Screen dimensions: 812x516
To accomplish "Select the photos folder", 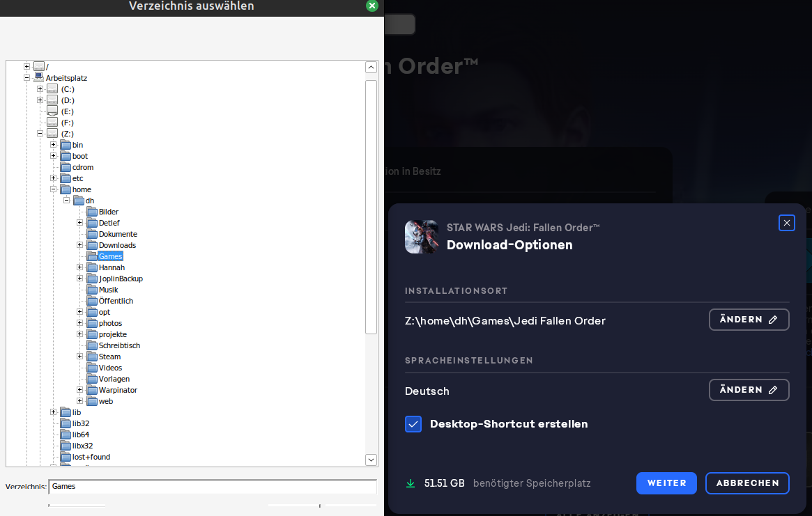I will tap(110, 323).
